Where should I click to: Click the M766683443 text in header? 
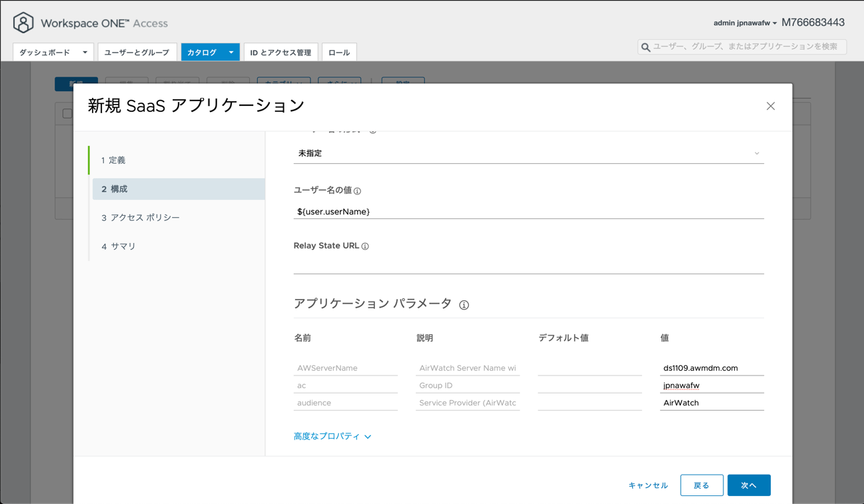[813, 23]
